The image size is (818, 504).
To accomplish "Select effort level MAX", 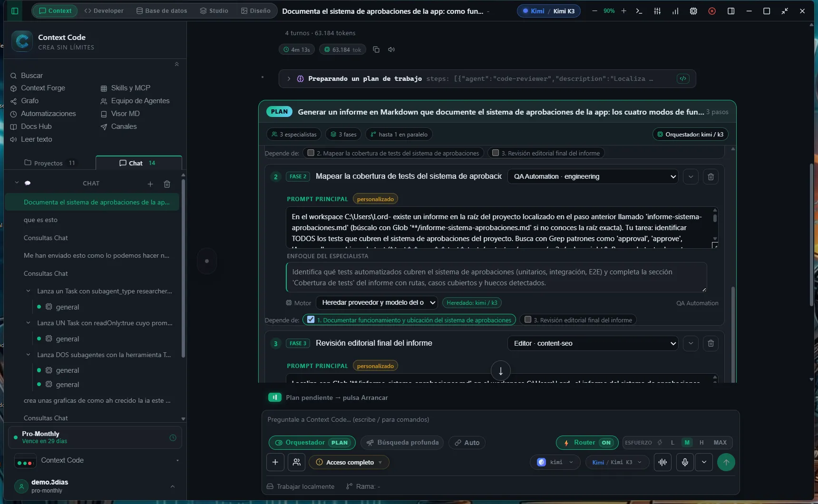I will click(720, 443).
